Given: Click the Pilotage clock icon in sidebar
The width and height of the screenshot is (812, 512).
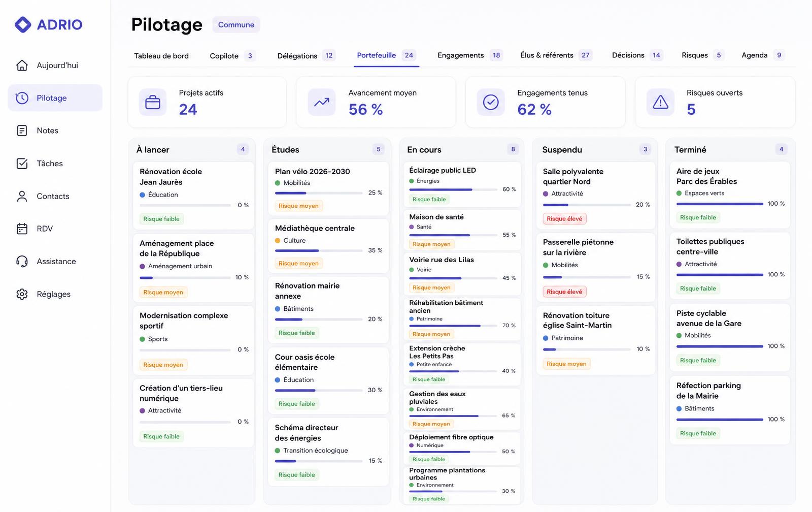Looking at the screenshot, I should coord(22,98).
